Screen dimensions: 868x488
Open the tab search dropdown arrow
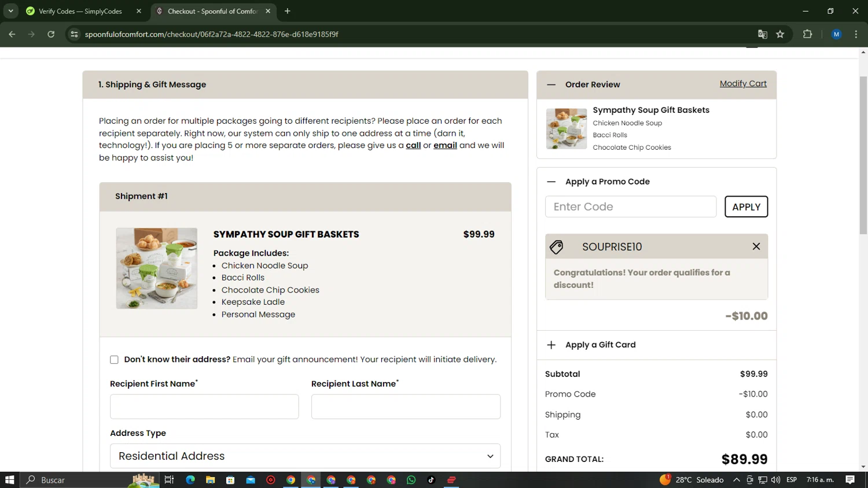(x=10, y=11)
